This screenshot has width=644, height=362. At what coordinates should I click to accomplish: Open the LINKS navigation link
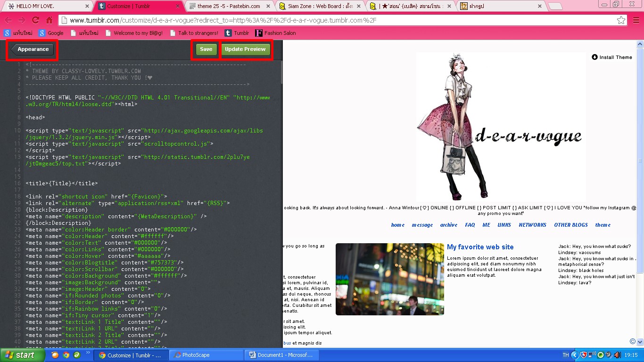click(504, 225)
